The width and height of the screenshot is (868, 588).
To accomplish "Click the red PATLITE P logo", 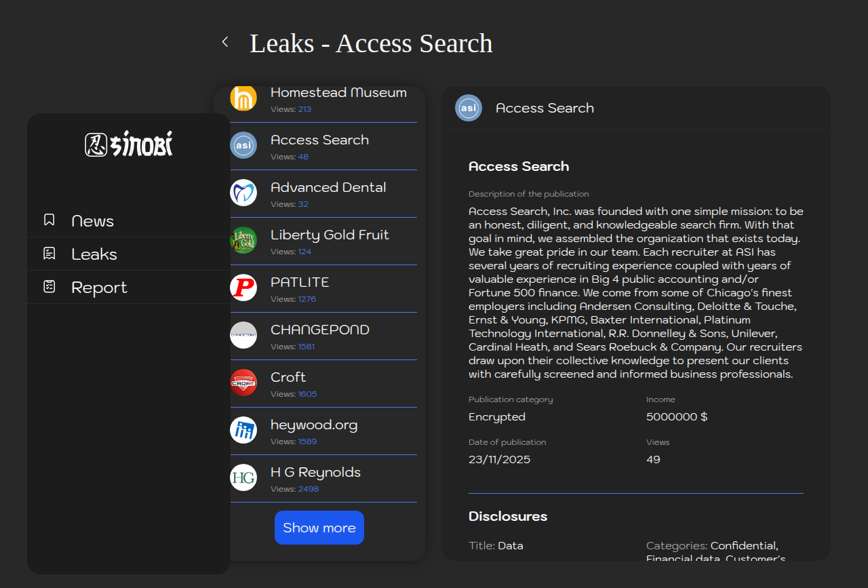I will tap(243, 288).
